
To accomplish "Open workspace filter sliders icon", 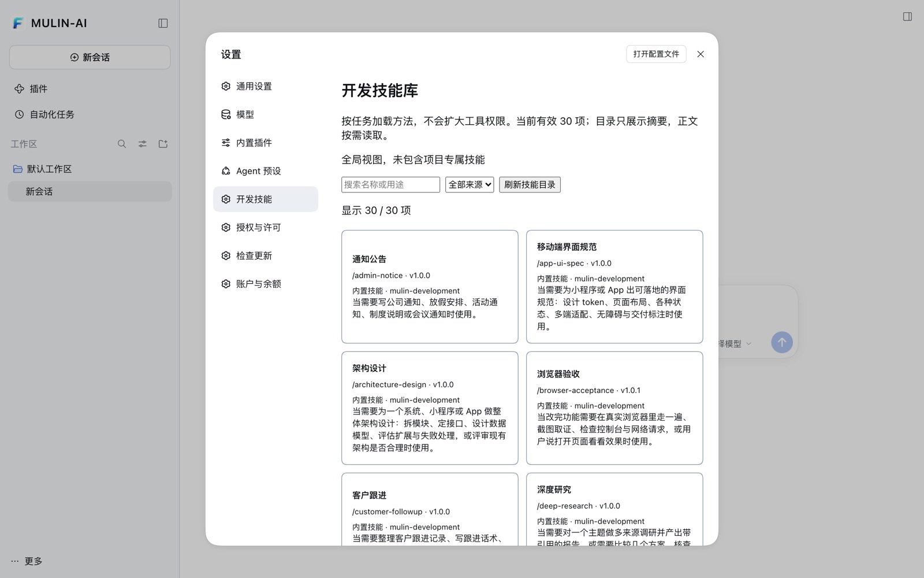I will (x=143, y=144).
